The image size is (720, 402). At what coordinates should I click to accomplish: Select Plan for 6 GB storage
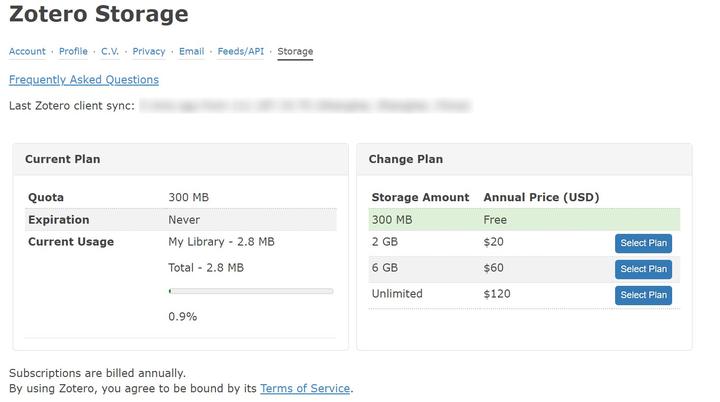point(643,269)
